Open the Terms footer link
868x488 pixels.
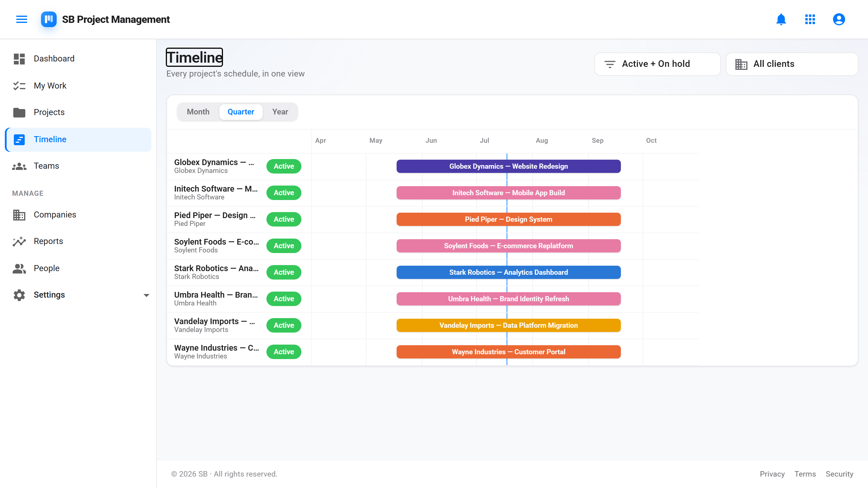pyautogui.click(x=805, y=474)
